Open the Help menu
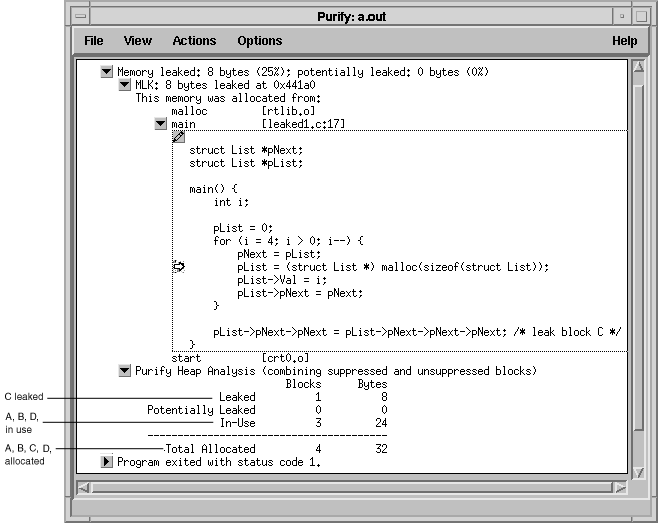Image resolution: width=660 pixels, height=523 pixels. point(624,41)
